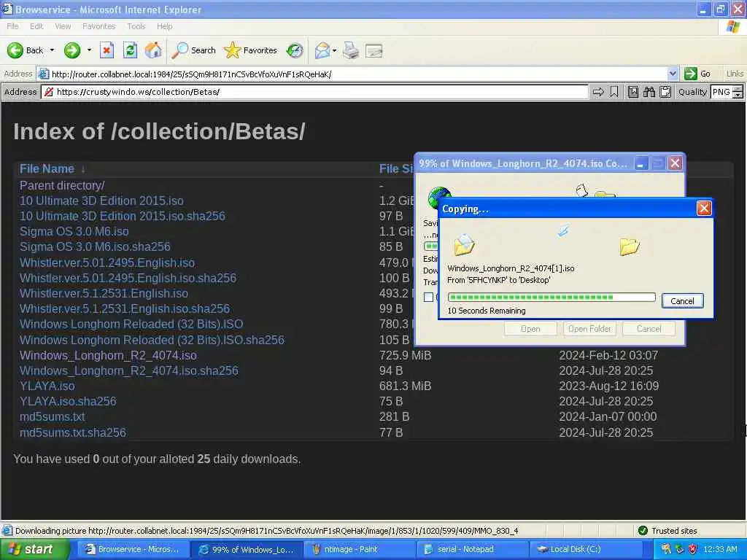The height and width of the screenshot is (560, 747).
Task: Click the Windows flag logo in IE corner
Action: click(x=733, y=27)
